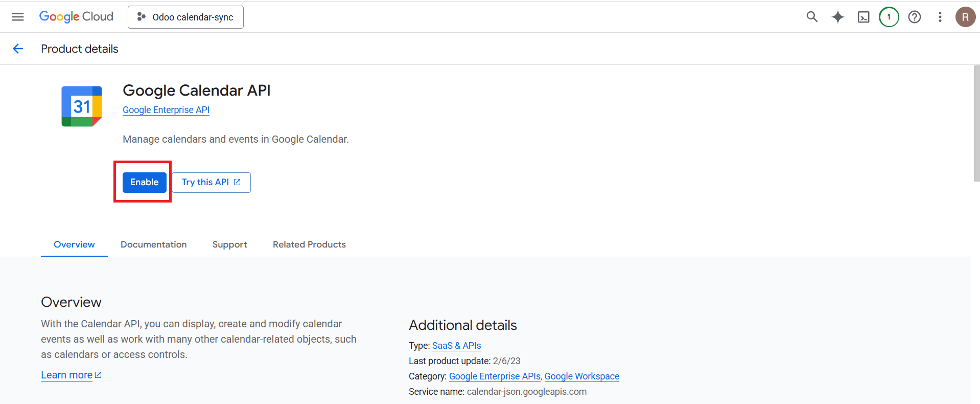Image resolution: width=980 pixels, height=404 pixels.
Task: Go back using the arrow icon
Action: [x=18, y=49]
